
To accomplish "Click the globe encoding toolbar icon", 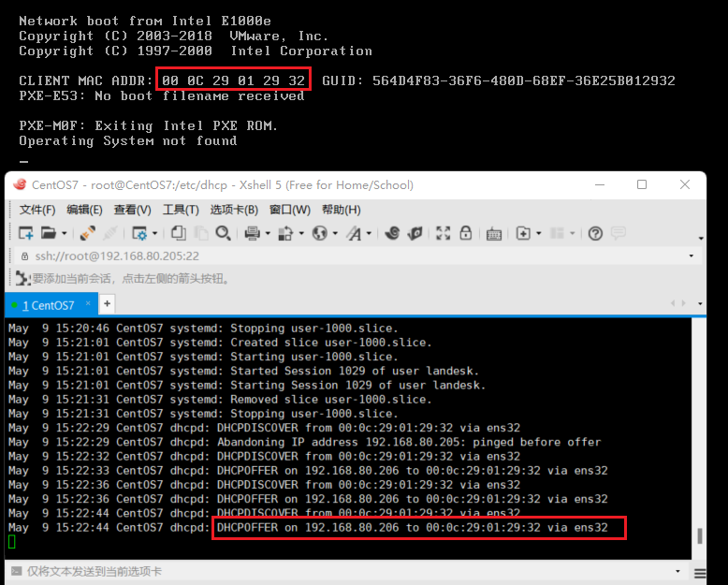I will click(320, 233).
